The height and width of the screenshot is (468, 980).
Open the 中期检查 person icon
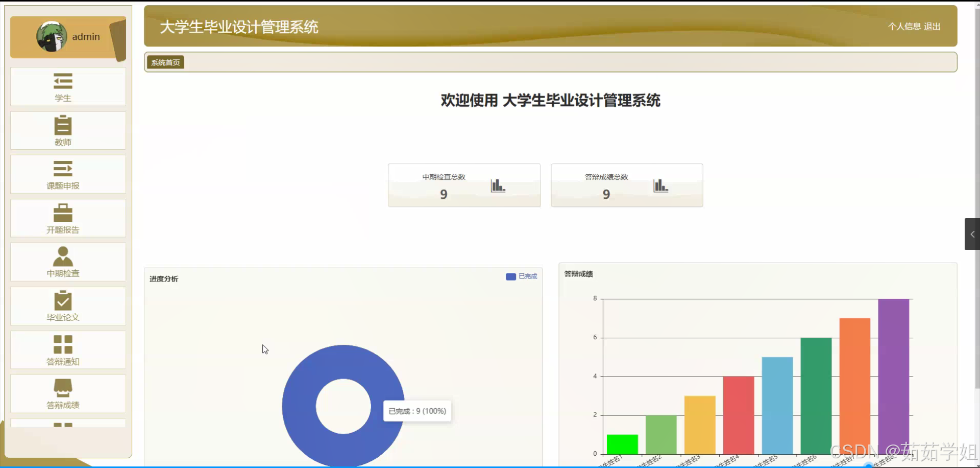(x=63, y=256)
